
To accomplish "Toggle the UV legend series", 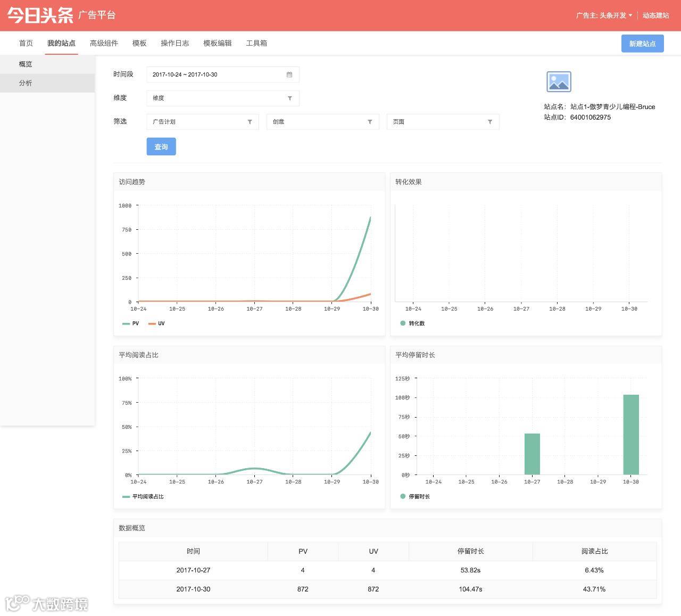I will coord(156,323).
